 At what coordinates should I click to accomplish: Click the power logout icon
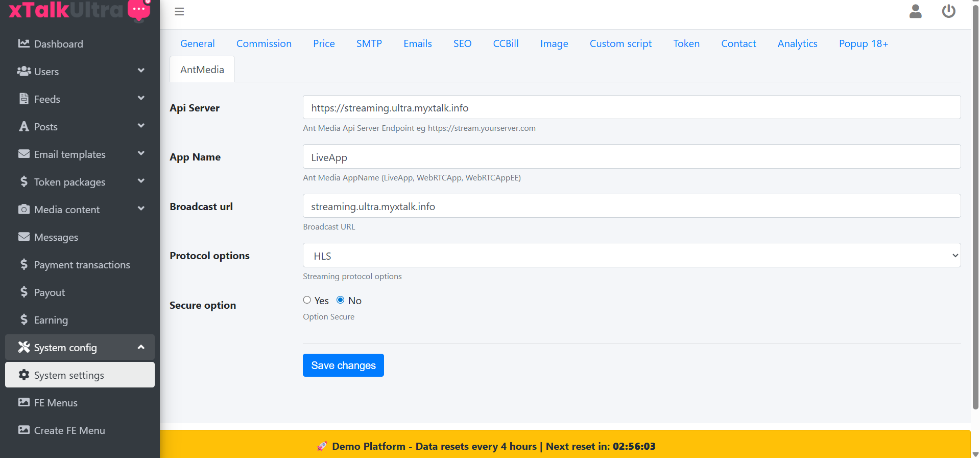948,11
